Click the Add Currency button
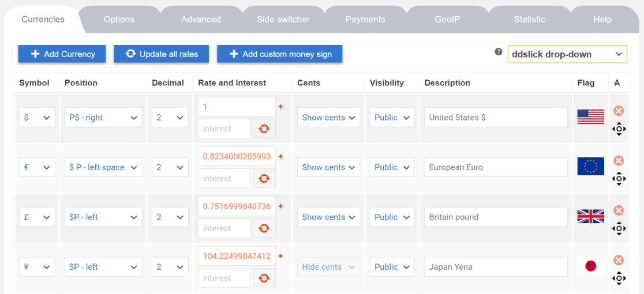Screen dimensions: 644x294 pyautogui.click(x=62, y=54)
